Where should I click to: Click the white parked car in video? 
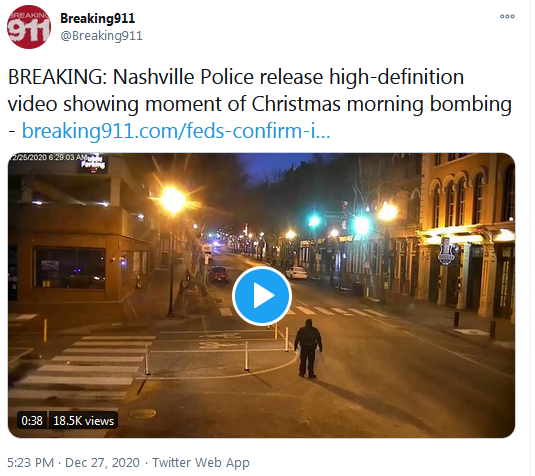(x=297, y=273)
